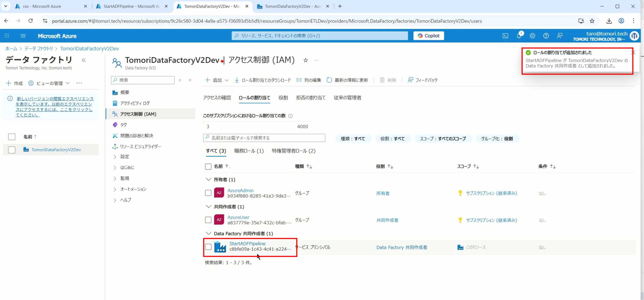Check the AzureAdmin row checkbox

[x=208, y=193]
